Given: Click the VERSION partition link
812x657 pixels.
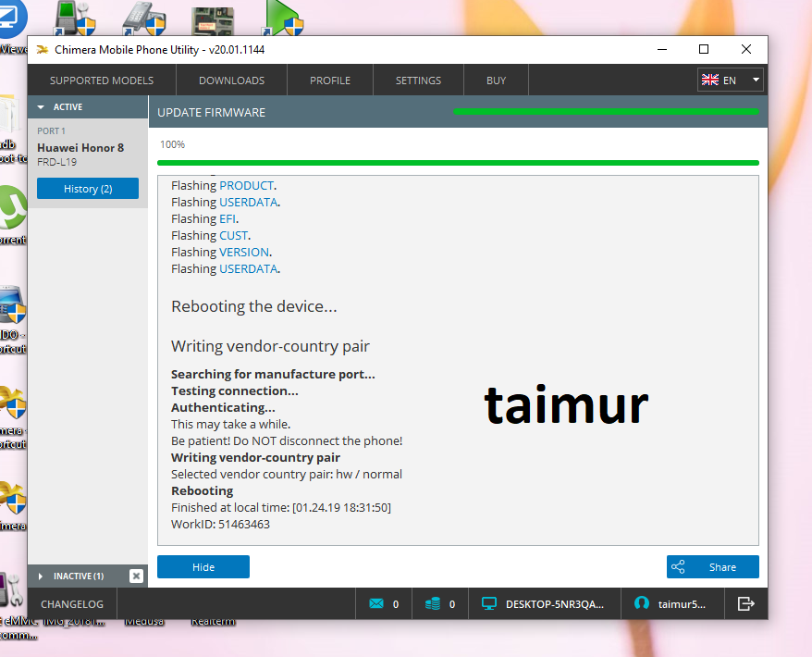Looking at the screenshot, I should (x=244, y=252).
